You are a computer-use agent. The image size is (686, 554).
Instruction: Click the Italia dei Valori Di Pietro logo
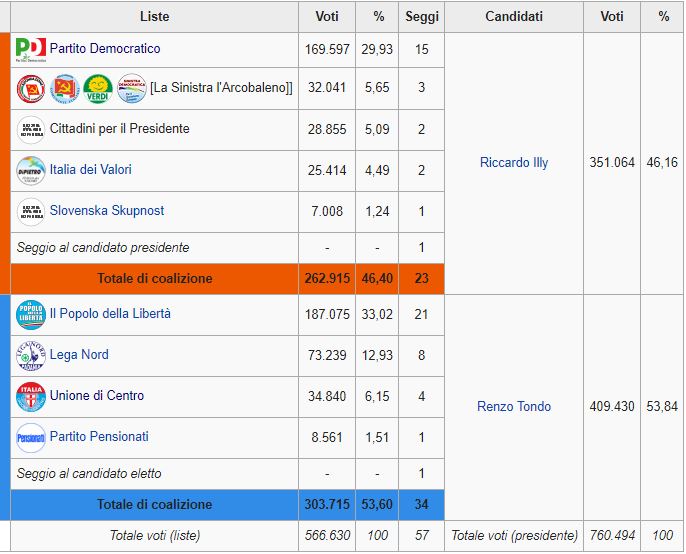point(30,170)
